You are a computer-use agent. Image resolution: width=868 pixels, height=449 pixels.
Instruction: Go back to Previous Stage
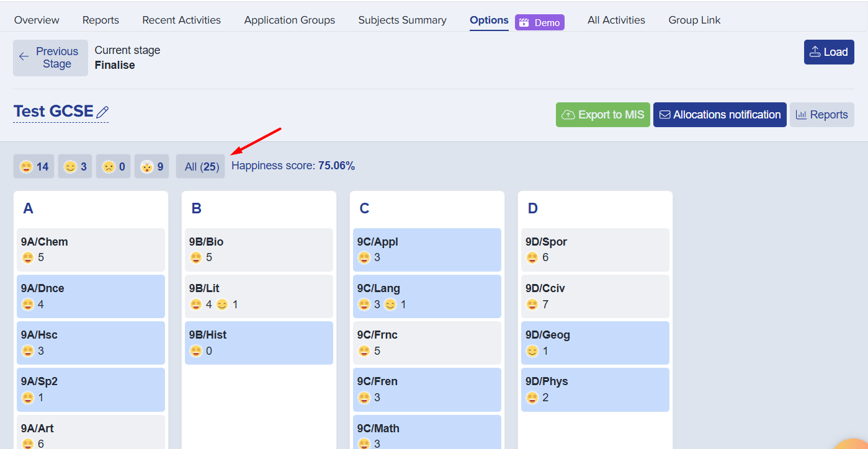50,58
